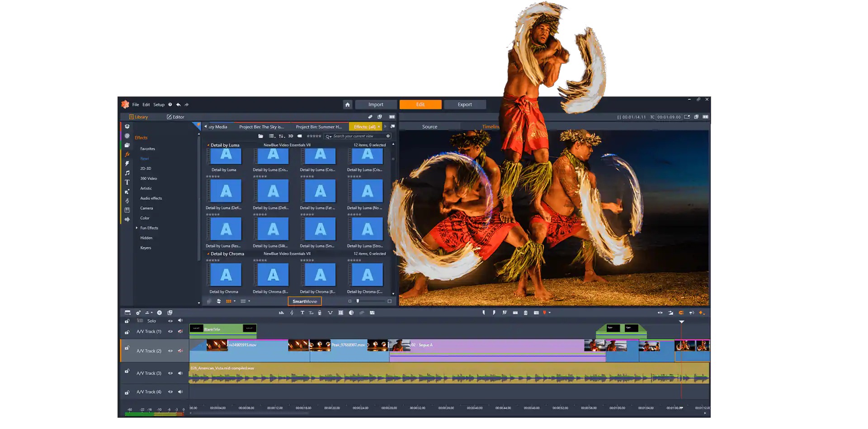Image resolution: width=868 pixels, height=429 pixels.
Task: Click the voice-over microphone icon
Action: (320, 312)
